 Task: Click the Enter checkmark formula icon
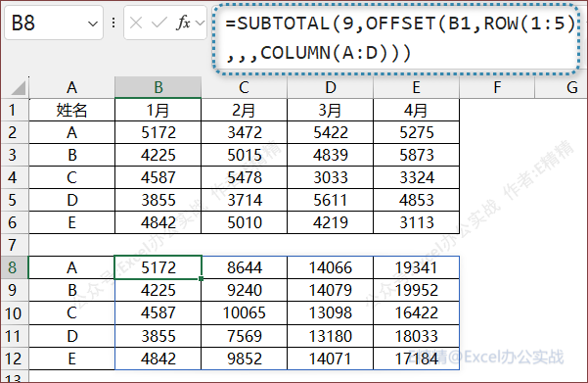(159, 24)
